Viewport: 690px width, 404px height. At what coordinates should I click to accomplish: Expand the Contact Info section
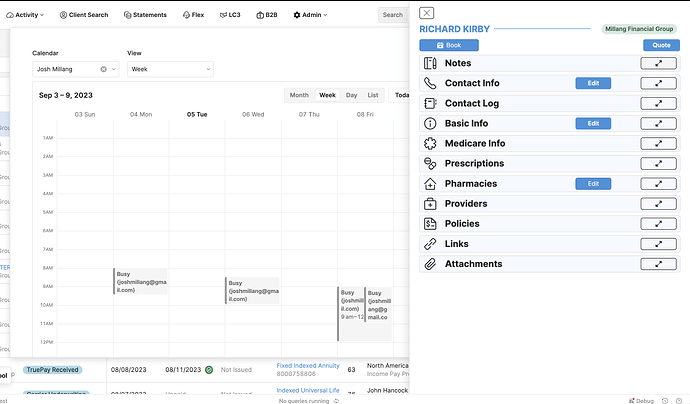658,83
